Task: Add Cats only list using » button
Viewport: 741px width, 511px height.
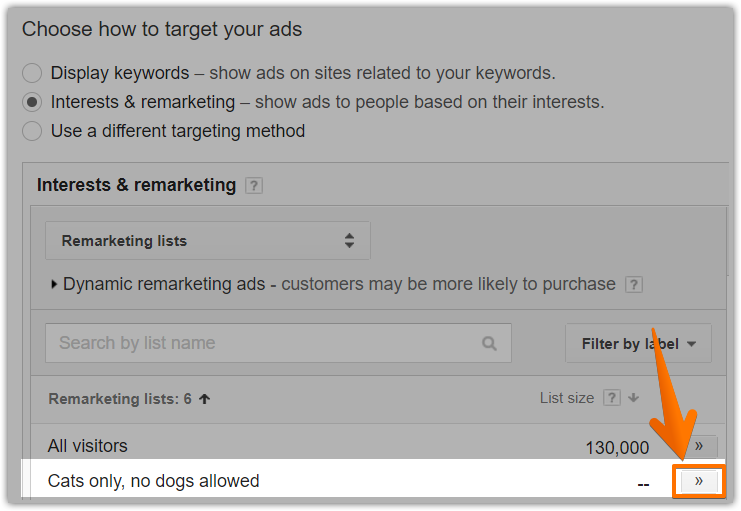Action: tap(699, 482)
